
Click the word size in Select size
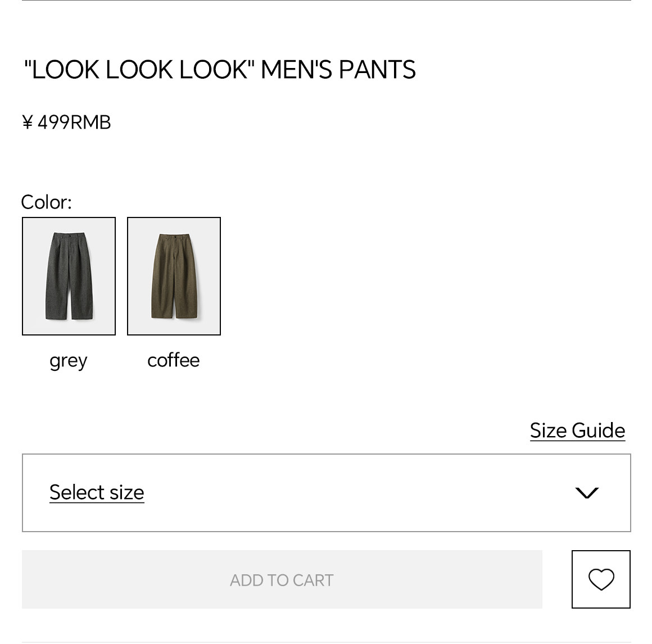point(127,492)
